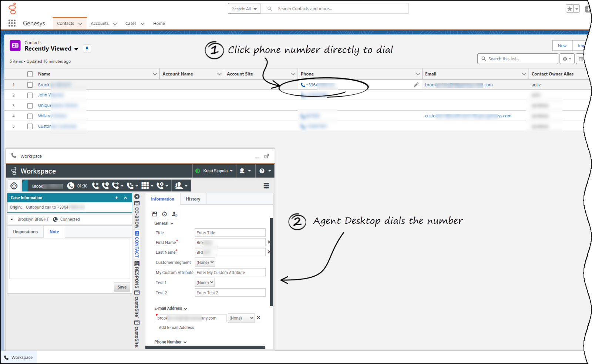This screenshot has height=364, width=592.
Task: Open the Accounts tab dropdown chevron
Action: (115, 24)
